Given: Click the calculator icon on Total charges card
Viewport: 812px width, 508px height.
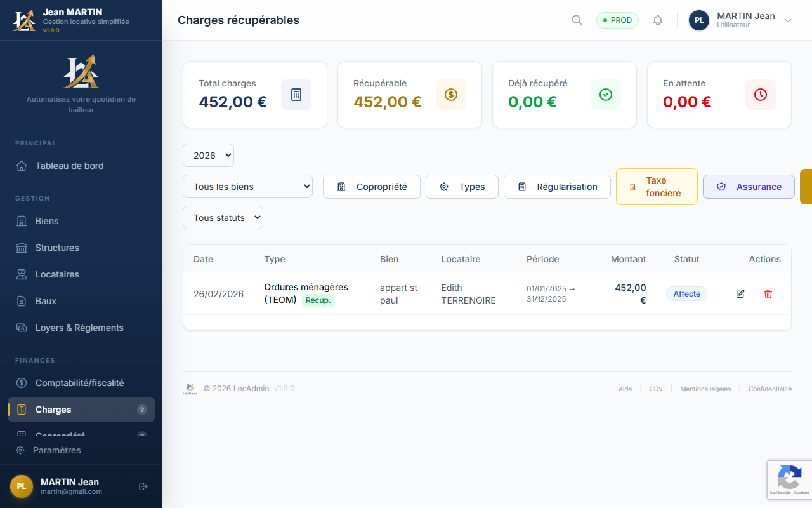Looking at the screenshot, I should 296,94.
